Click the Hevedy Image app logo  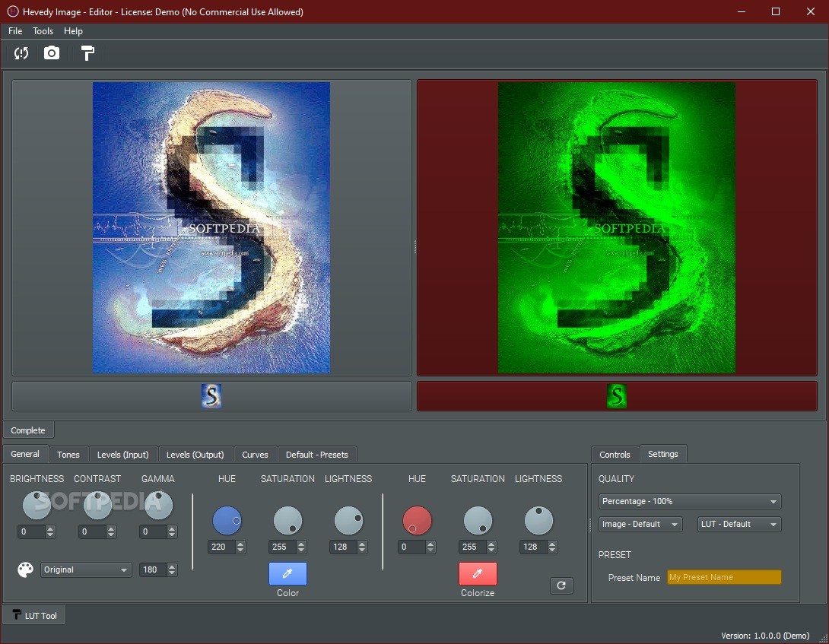click(13, 11)
